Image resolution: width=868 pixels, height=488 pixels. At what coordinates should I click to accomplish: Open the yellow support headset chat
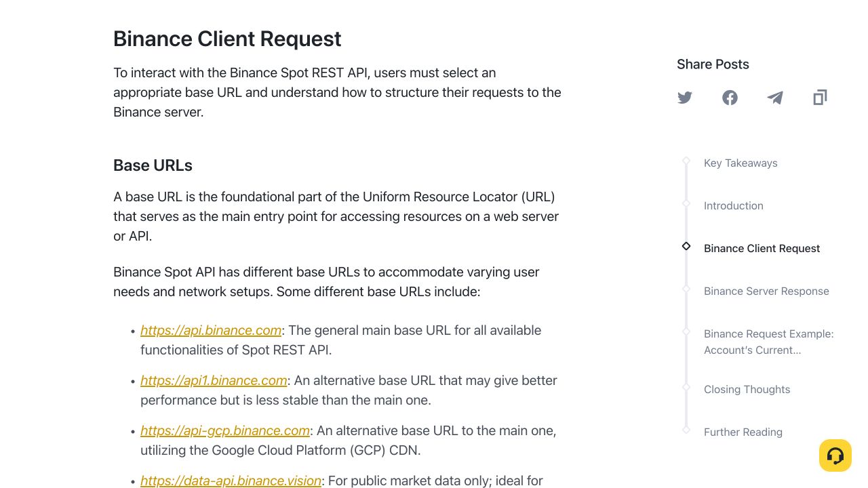[835, 455]
